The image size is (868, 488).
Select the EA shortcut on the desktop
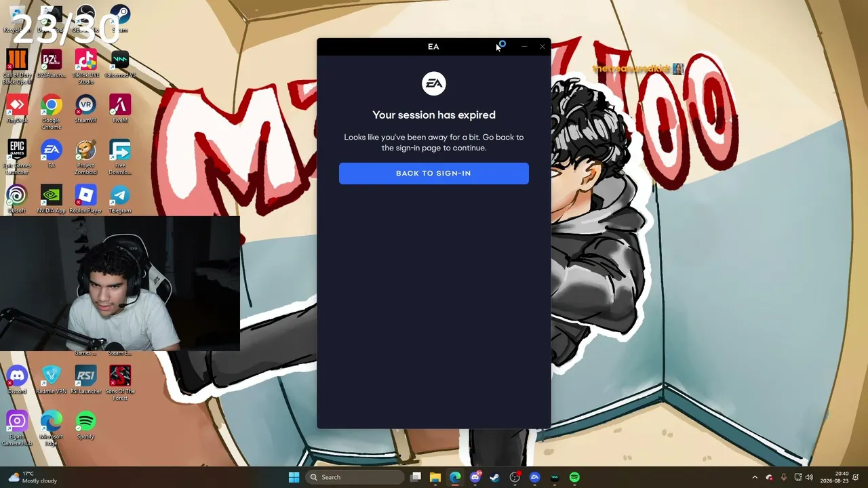[52, 154]
